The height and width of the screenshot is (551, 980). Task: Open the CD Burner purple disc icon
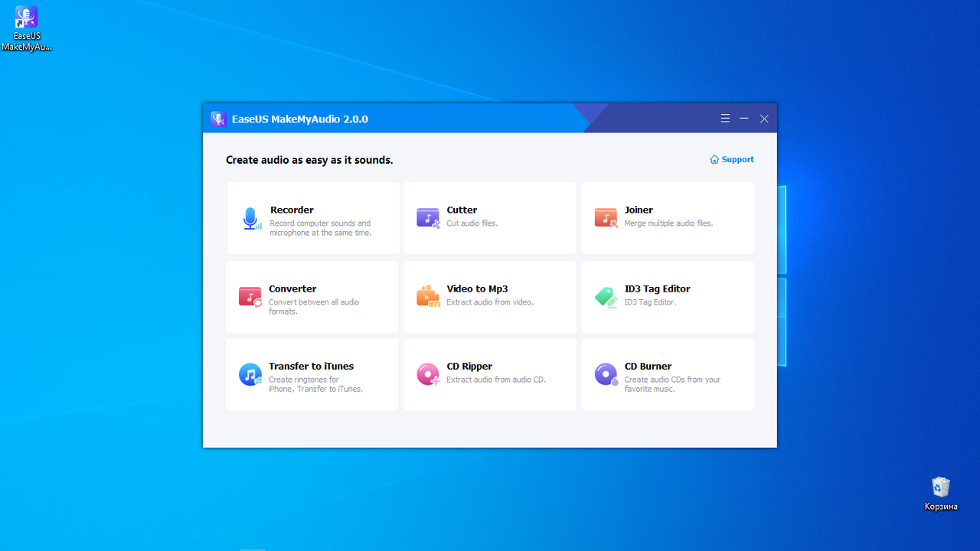click(x=606, y=375)
